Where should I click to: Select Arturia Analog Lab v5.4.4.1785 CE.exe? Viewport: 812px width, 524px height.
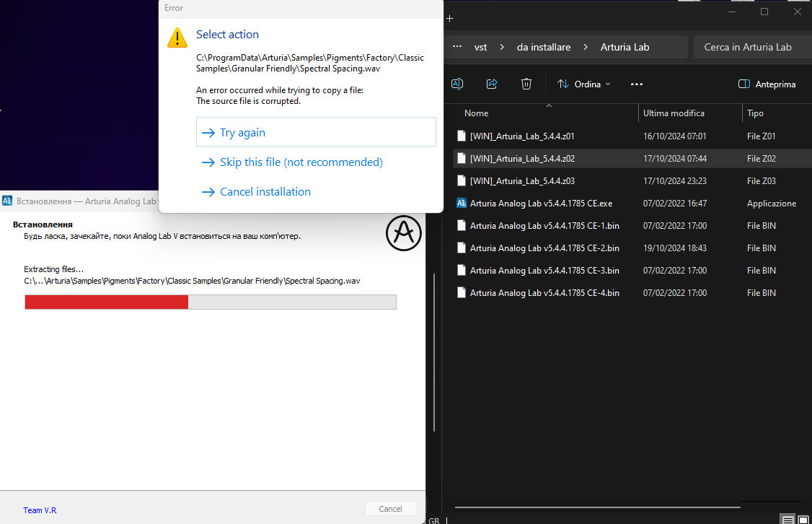(541, 203)
